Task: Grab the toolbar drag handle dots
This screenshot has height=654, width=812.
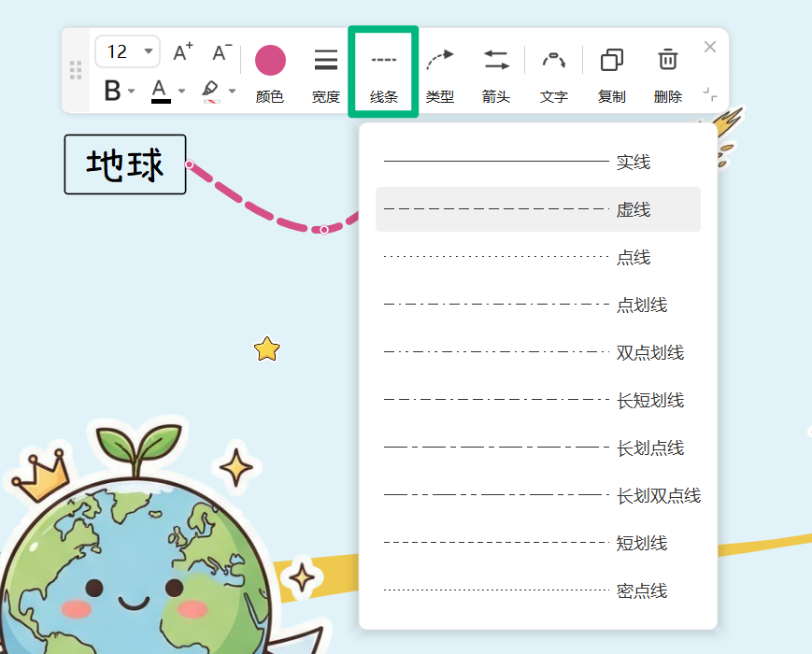Action: click(x=76, y=70)
